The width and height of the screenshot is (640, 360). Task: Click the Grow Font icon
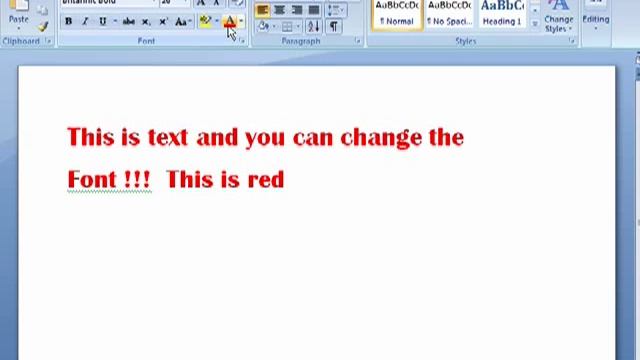pyautogui.click(x=201, y=3)
